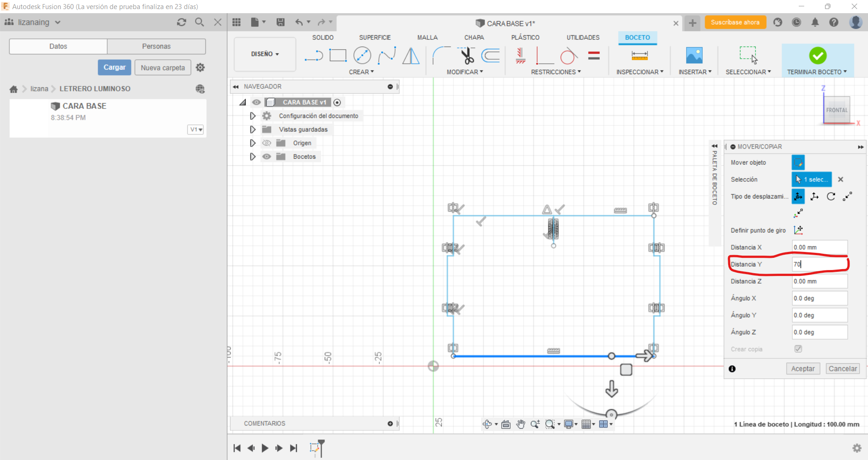Apply the Perpendicular constraint tool

coord(544,56)
